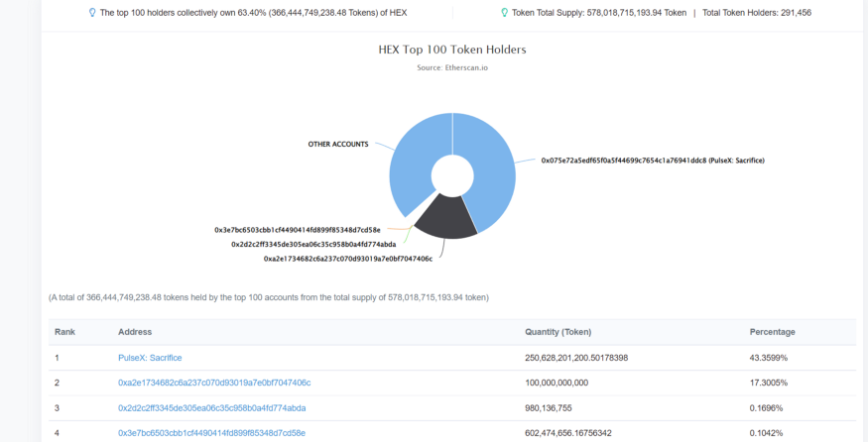This screenshot has height=442, width=868.
Task: Click quantity 980,136,755
Action: [548, 408]
